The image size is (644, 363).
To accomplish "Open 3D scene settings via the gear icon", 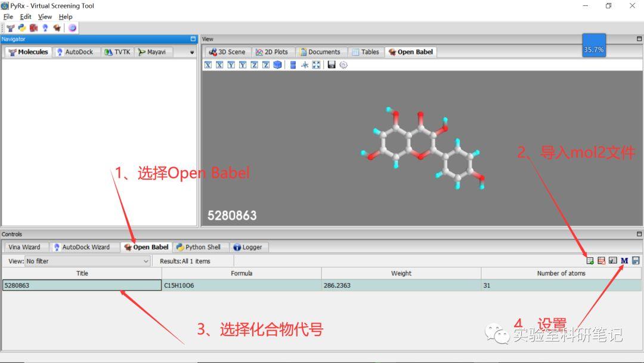I will tap(343, 64).
